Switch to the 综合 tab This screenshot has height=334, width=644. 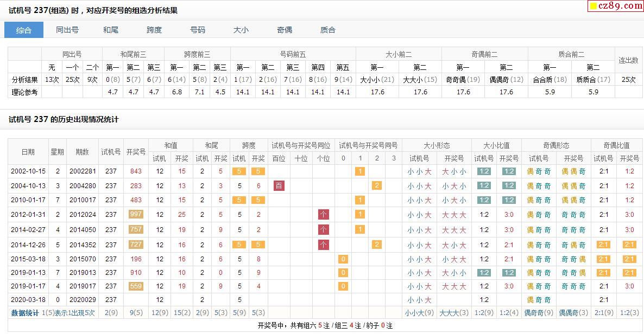click(x=24, y=30)
